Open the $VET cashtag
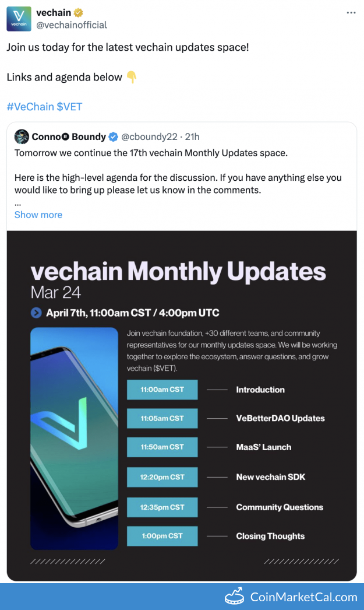This screenshot has height=610, width=364. click(x=69, y=107)
